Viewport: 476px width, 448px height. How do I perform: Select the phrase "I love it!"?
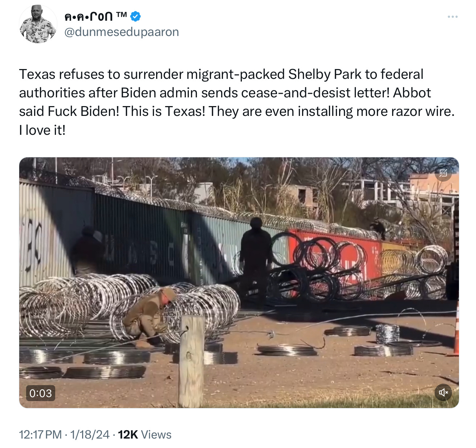tap(42, 130)
